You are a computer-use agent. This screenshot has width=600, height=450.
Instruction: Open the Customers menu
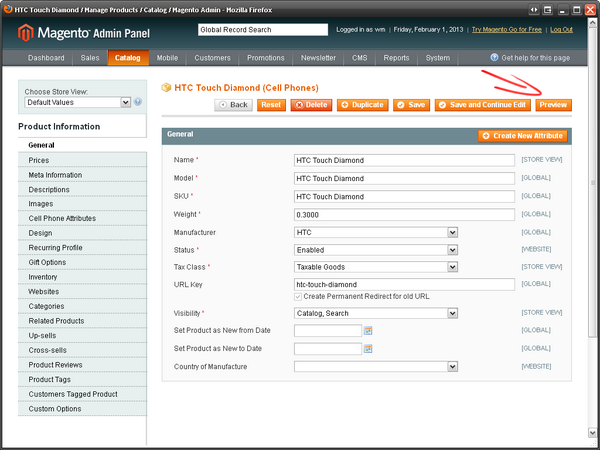coord(212,58)
